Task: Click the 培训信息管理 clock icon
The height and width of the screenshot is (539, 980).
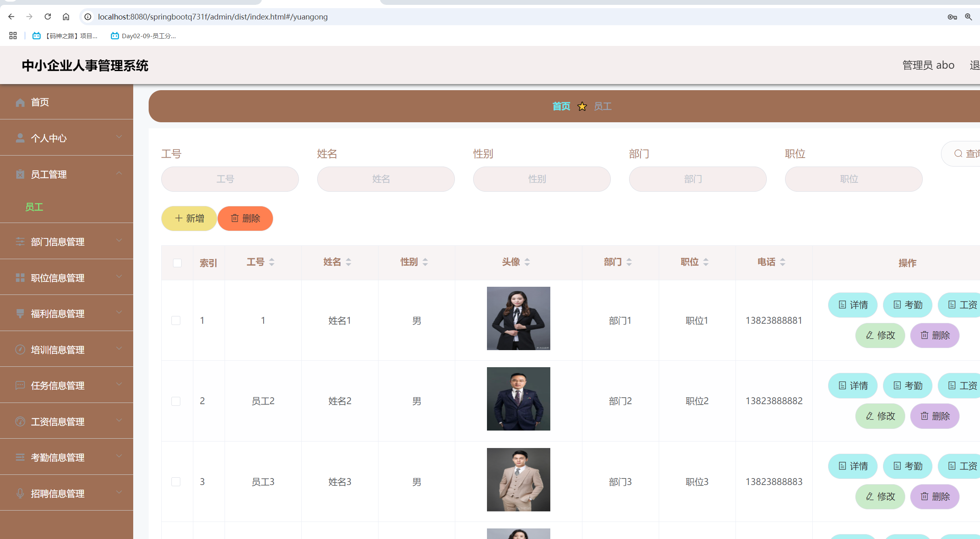Action: point(20,349)
